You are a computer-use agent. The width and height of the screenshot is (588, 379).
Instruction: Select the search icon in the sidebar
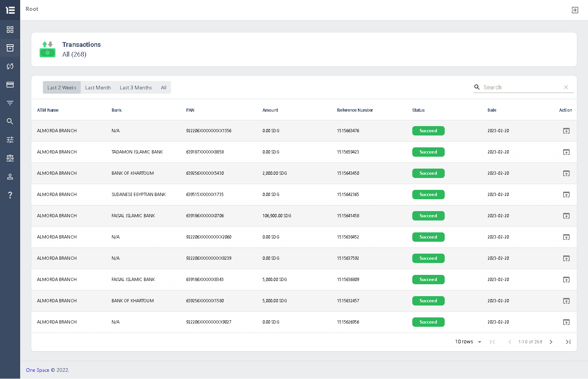pyautogui.click(x=10, y=121)
